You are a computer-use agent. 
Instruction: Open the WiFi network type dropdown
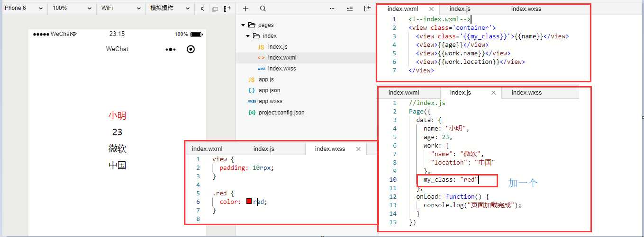(121, 8)
